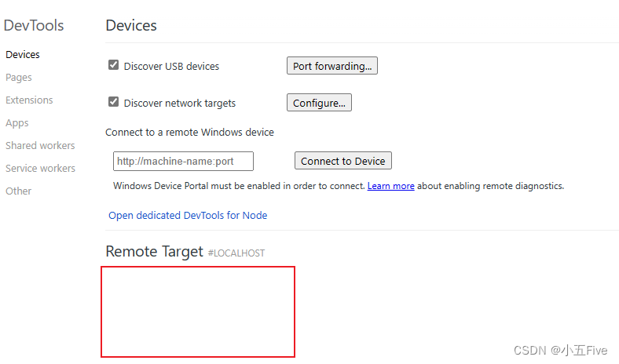Open the Learn more link
Viewport: 619px width, 364px height.
(391, 186)
